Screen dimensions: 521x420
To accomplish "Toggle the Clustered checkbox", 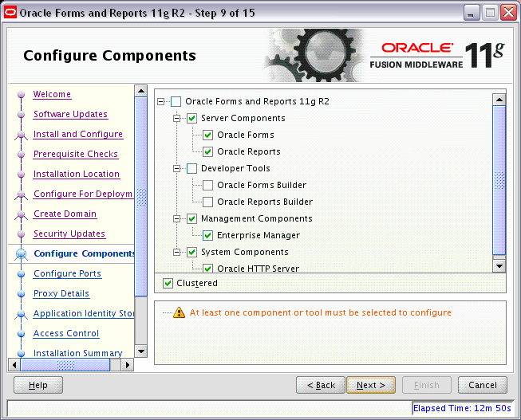I will pyautogui.click(x=168, y=283).
